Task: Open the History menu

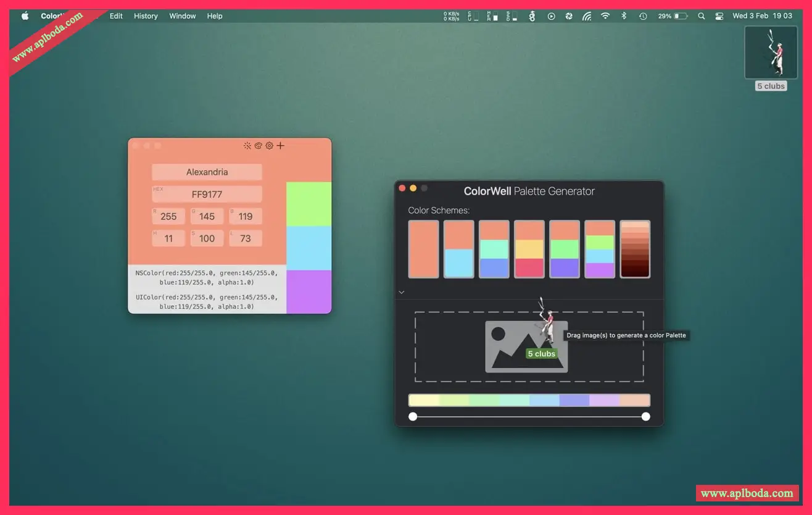Action: (146, 16)
